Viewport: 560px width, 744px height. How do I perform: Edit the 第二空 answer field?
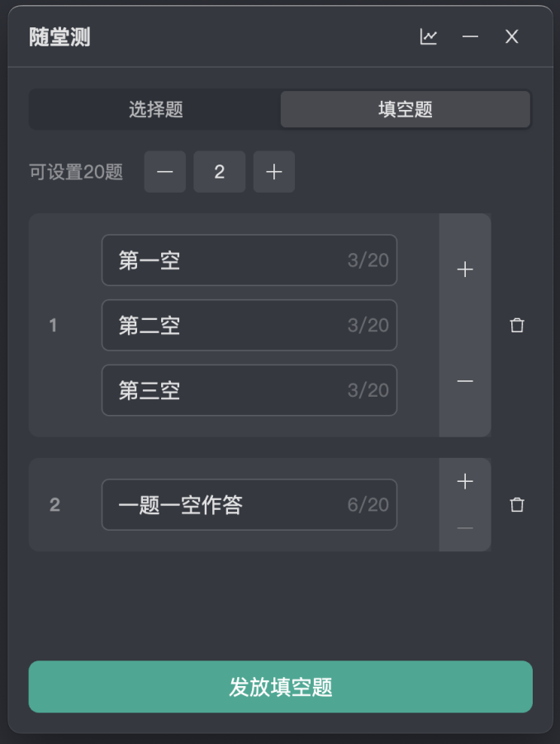click(249, 325)
